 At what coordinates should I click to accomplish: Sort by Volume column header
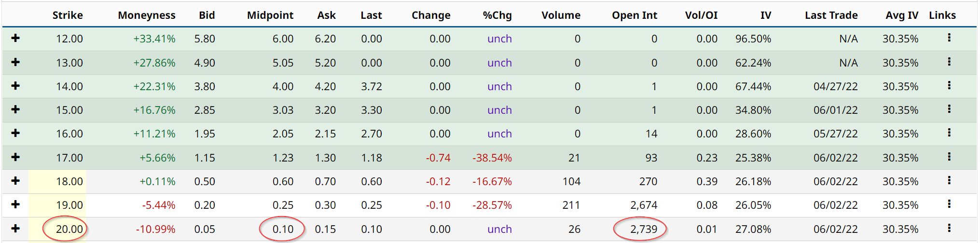click(561, 15)
